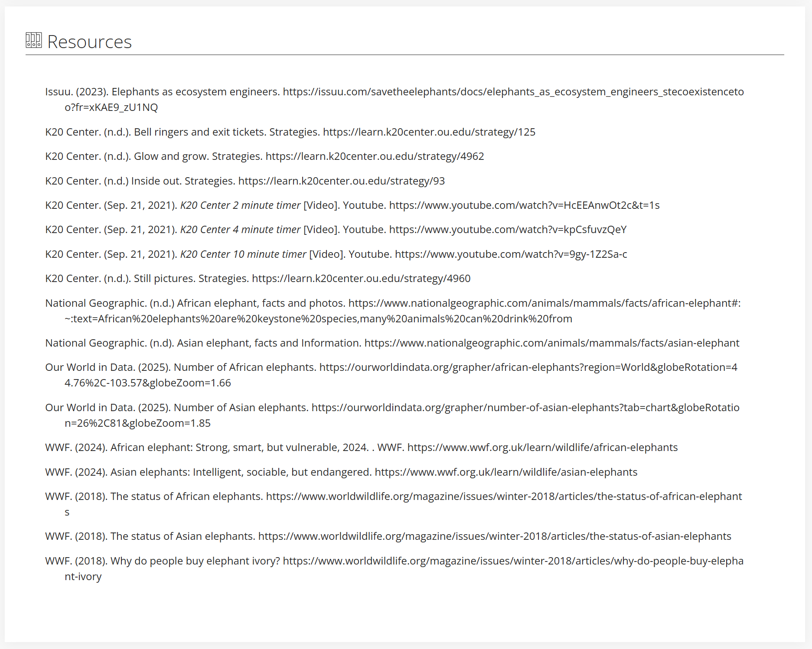Open the status of Asian elephants link
Screen dimensions: 812x649
[x=494, y=536]
